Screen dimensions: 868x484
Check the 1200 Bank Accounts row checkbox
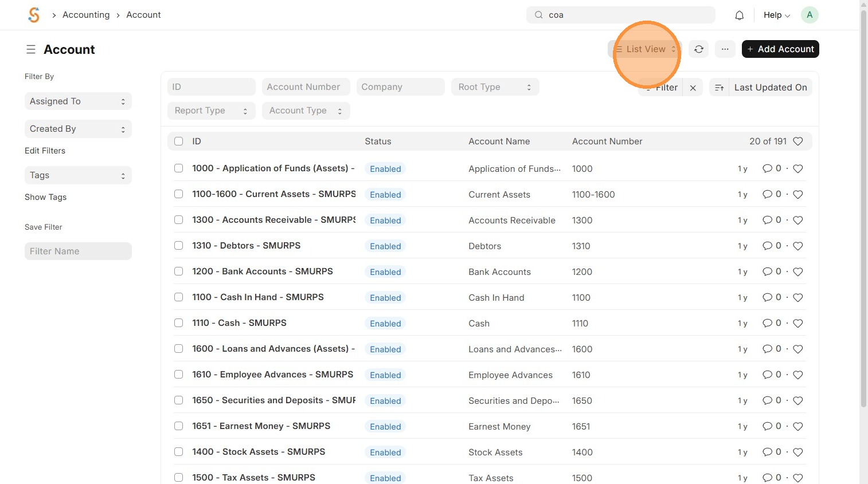[179, 271]
